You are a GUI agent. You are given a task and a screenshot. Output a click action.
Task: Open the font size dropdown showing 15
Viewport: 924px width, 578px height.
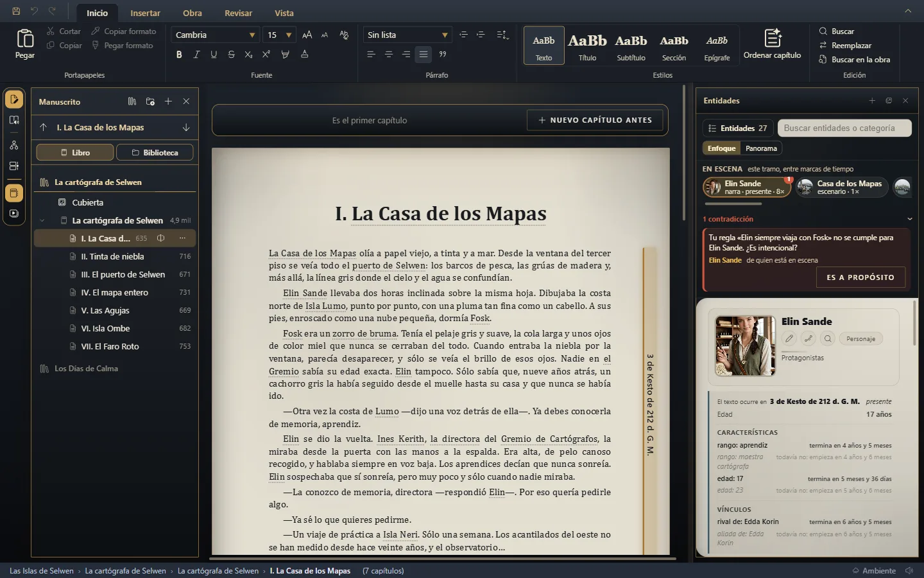(280, 35)
